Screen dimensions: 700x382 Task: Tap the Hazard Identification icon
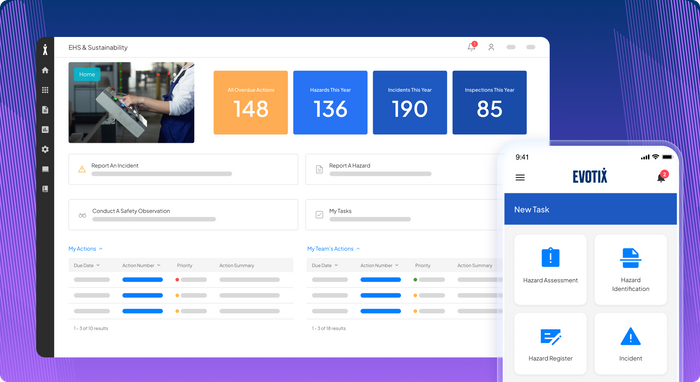point(630,258)
